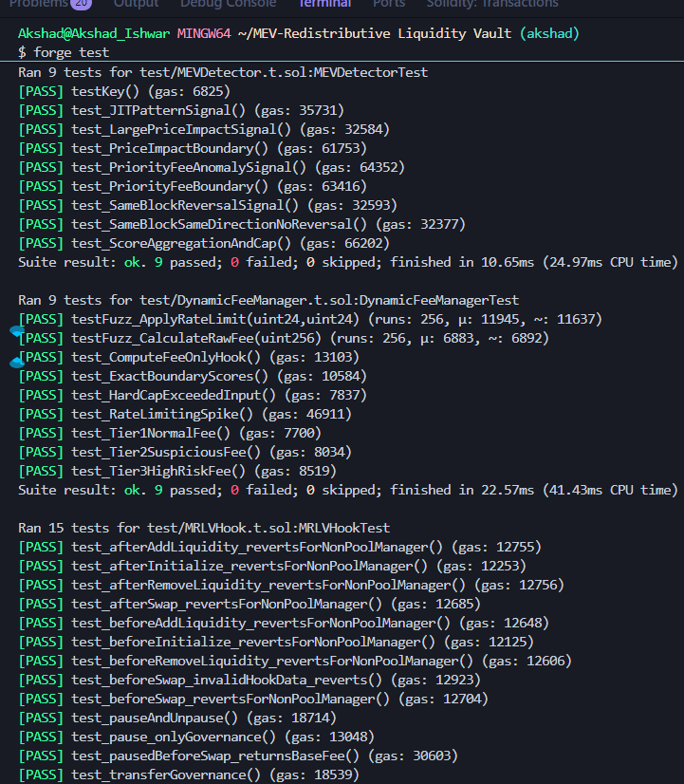This screenshot has height=784, width=684.
Task: Click '(gas: 66202)' value
Action: point(344,244)
